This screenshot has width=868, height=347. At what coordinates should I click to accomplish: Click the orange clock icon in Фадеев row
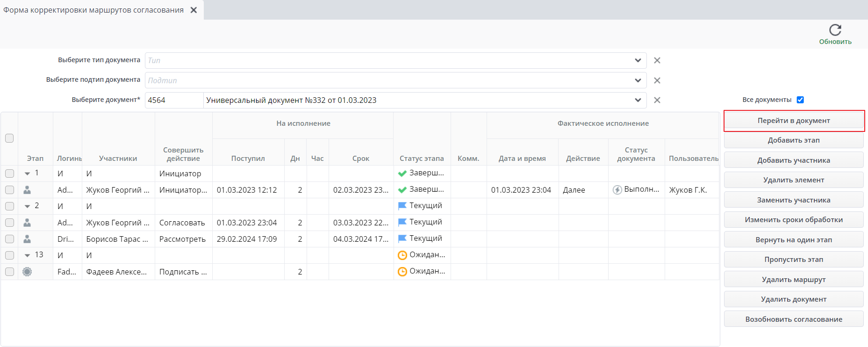(x=402, y=272)
